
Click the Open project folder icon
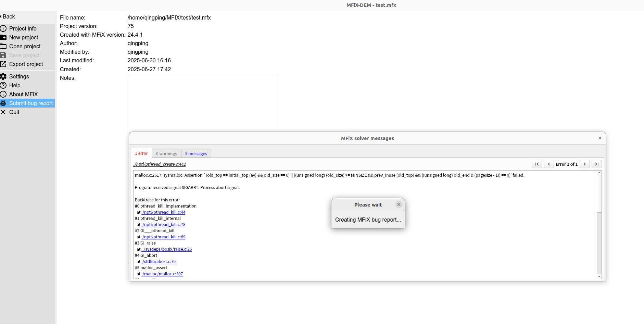click(x=3, y=46)
